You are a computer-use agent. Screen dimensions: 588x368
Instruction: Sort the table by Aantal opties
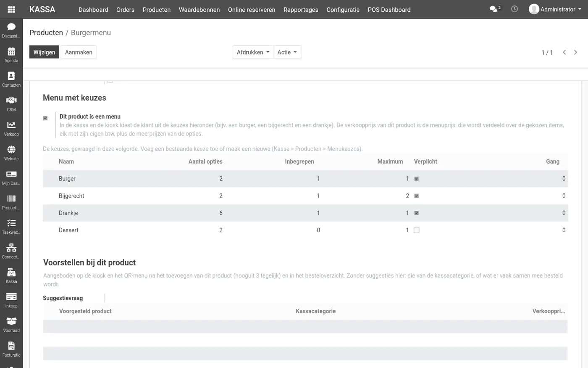(x=205, y=161)
